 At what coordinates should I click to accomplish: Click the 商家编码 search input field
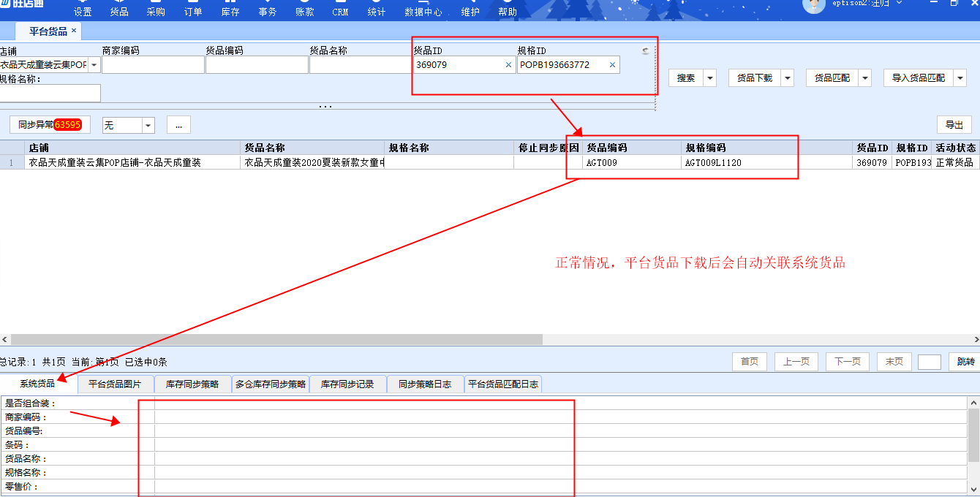(x=153, y=65)
